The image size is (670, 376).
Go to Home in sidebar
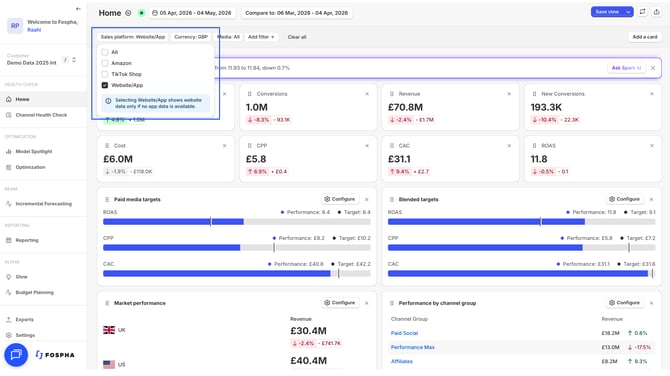43,99
